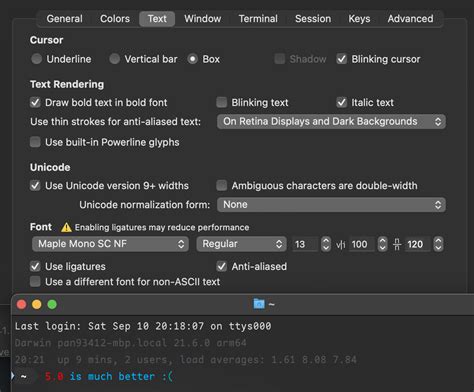The height and width of the screenshot is (392, 474).
Task: Select the Underline cursor radio button
Action: tap(37, 59)
